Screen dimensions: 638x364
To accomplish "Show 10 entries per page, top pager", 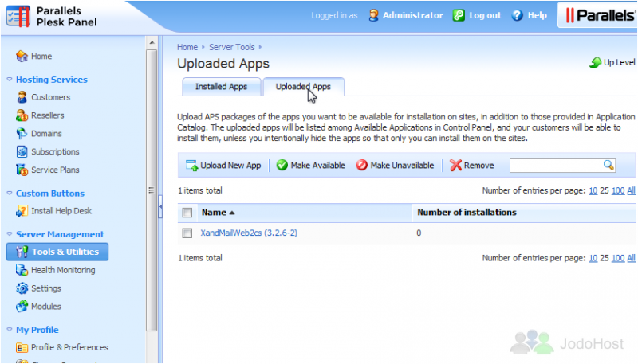I will pos(593,190).
